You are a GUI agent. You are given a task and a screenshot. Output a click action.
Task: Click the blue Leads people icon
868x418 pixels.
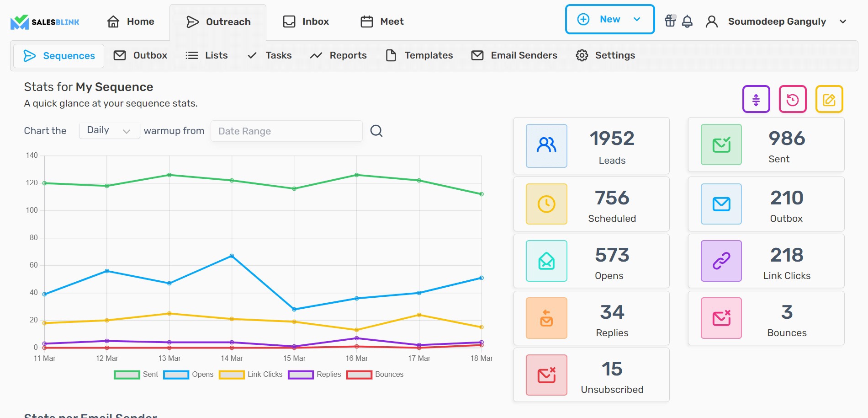pyautogui.click(x=546, y=145)
